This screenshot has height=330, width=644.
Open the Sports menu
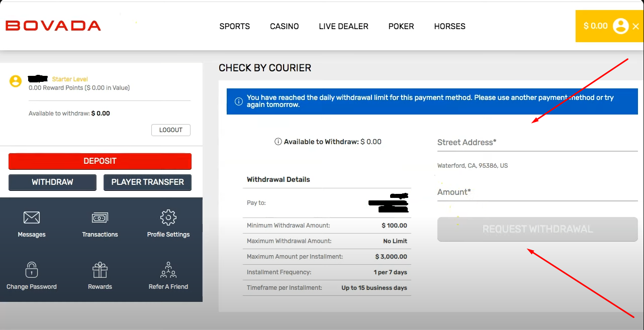click(x=234, y=27)
